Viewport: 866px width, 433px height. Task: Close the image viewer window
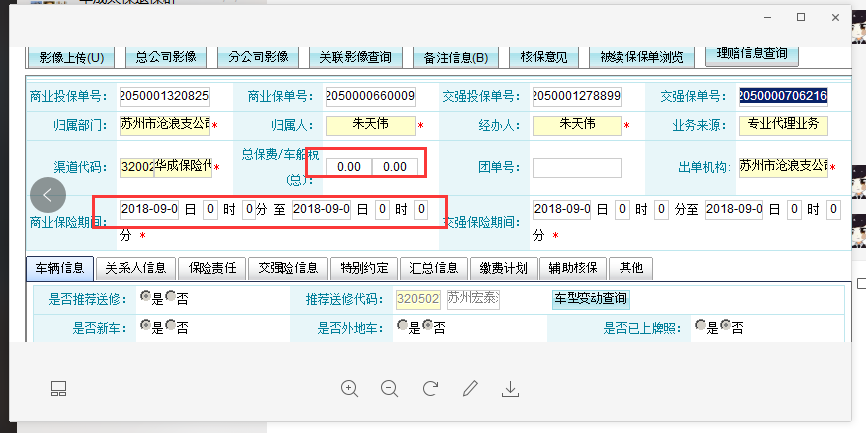click(835, 18)
